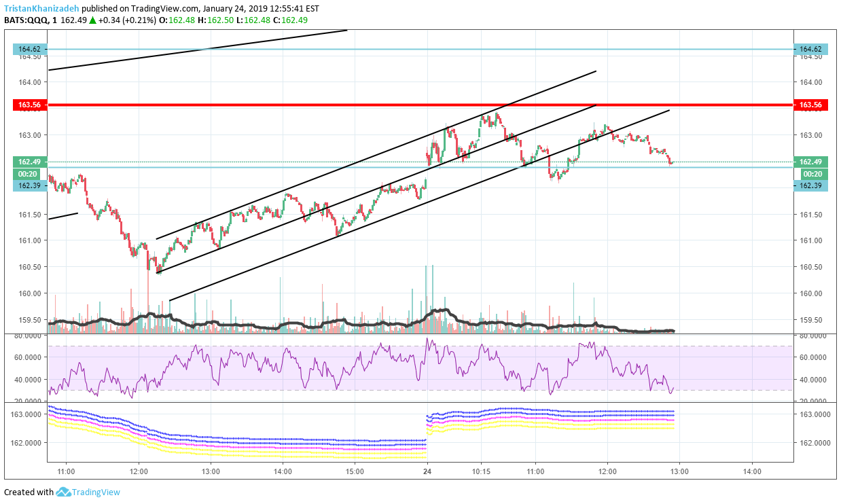Click the green up-arrow price change icon
Screen dimensions: 841x504
point(92,20)
